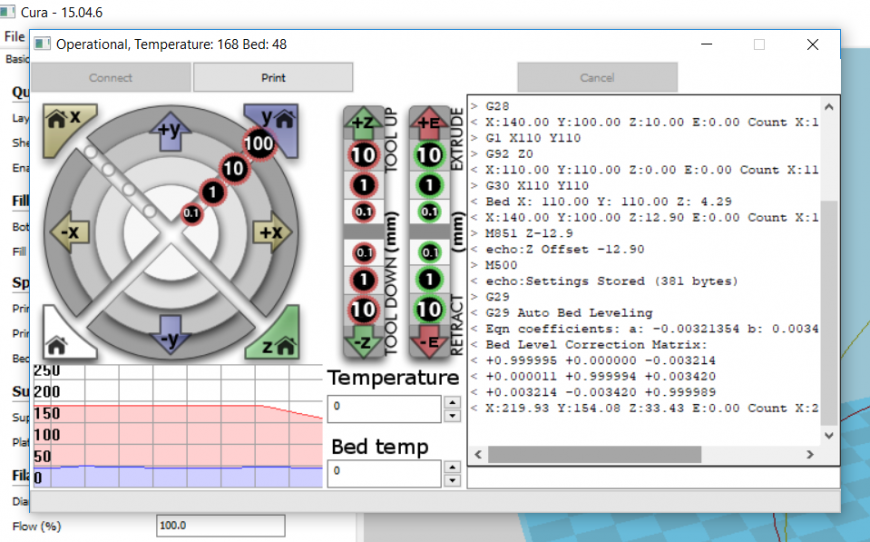Screen dimensions: 870x542
Task: Select the 100 mm jog distance circle
Action: click(x=259, y=143)
